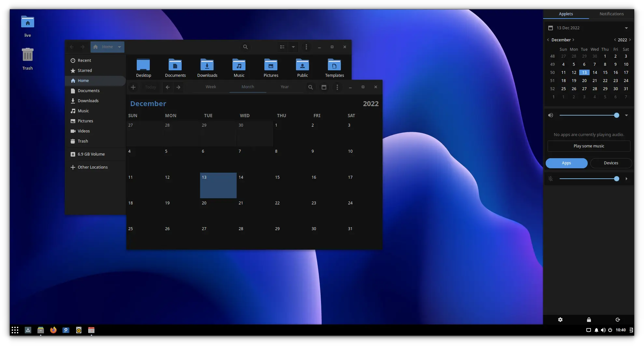This screenshot has height=346, width=644.
Task: Click Play some music button
Action: click(589, 146)
